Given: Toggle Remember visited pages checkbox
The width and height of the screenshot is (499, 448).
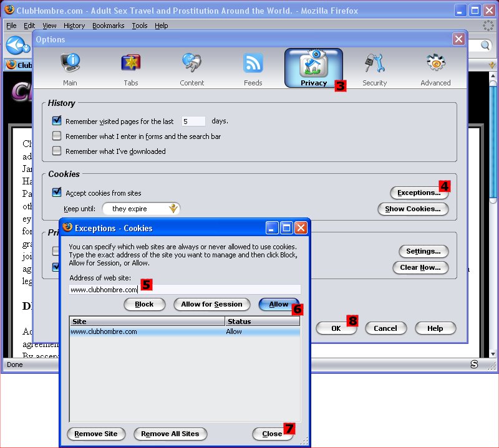Looking at the screenshot, I should (57, 120).
